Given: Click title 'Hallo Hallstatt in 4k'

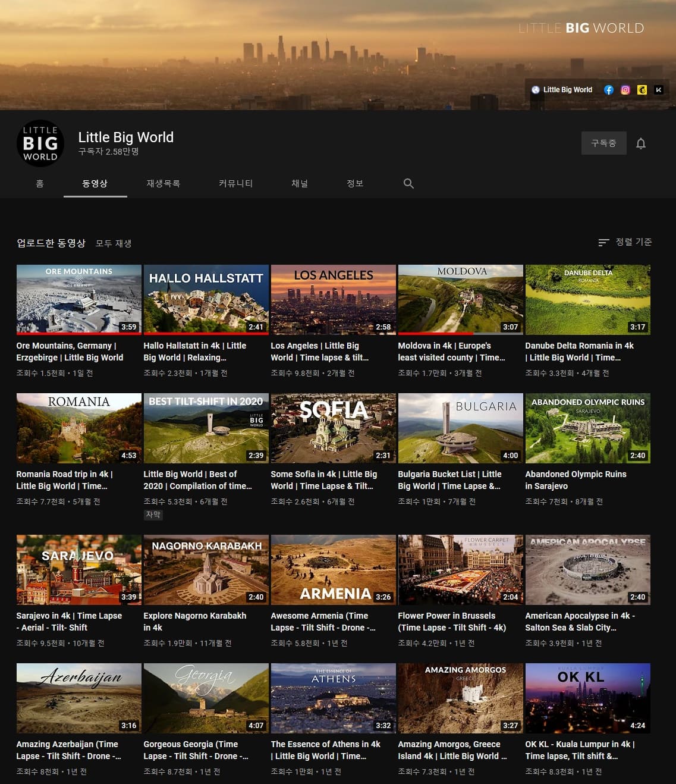Looking at the screenshot, I should pos(195,352).
